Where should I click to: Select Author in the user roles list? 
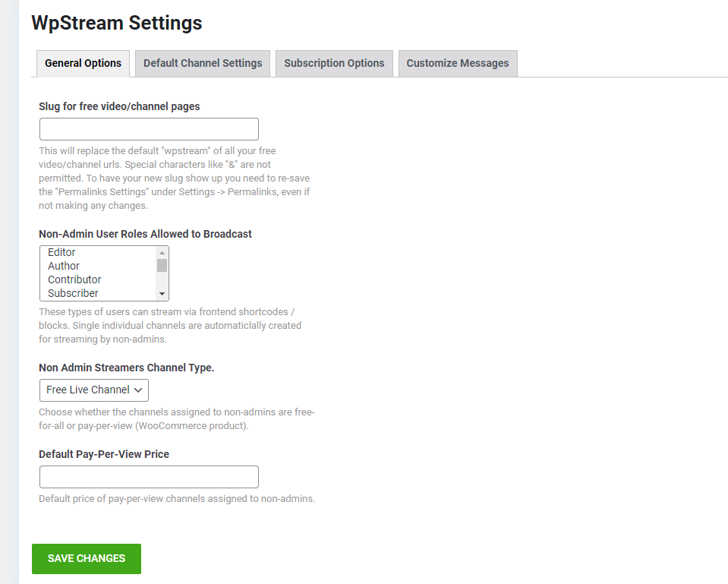[x=99, y=267]
